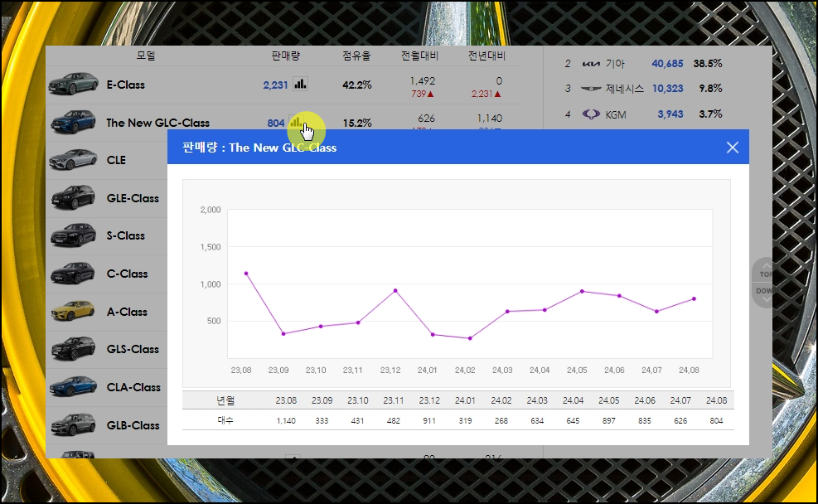Click the KGM brand logo
818x504 pixels.
tap(591, 114)
